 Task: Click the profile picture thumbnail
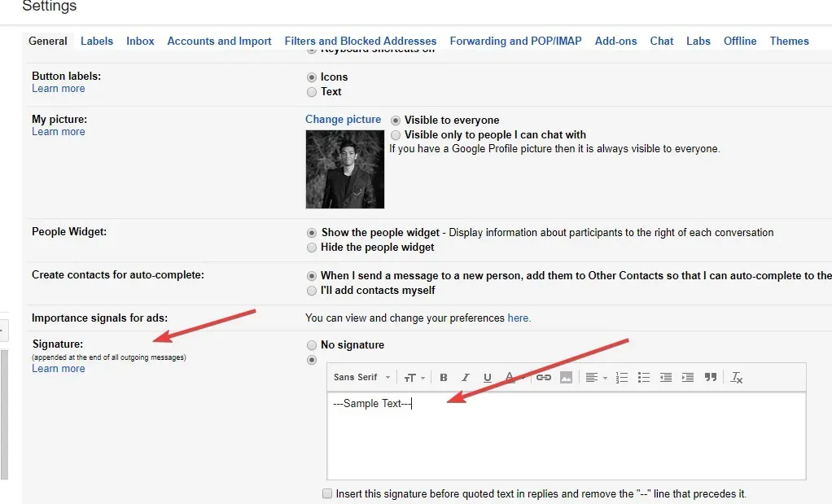(x=345, y=169)
